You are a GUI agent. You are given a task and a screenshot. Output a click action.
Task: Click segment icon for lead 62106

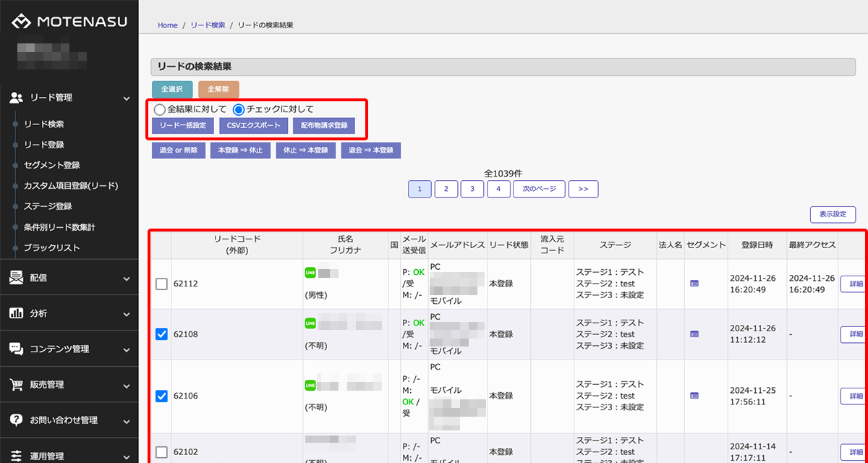pos(694,396)
